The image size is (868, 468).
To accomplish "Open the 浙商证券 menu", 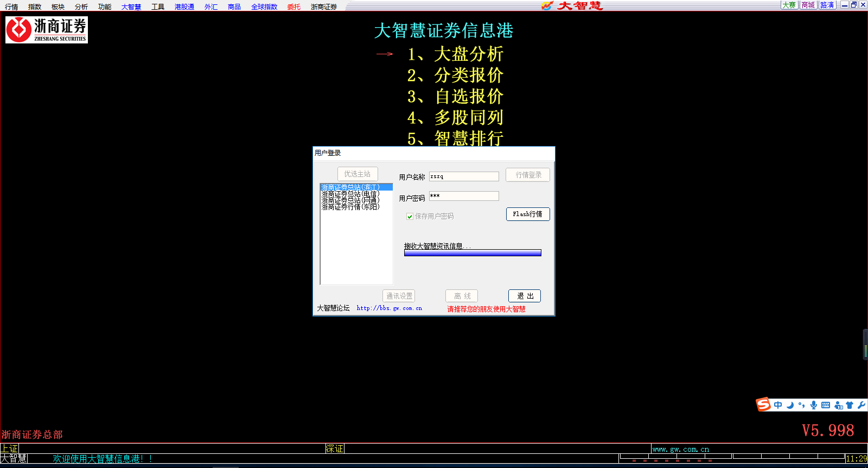I will pyautogui.click(x=324, y=7).
